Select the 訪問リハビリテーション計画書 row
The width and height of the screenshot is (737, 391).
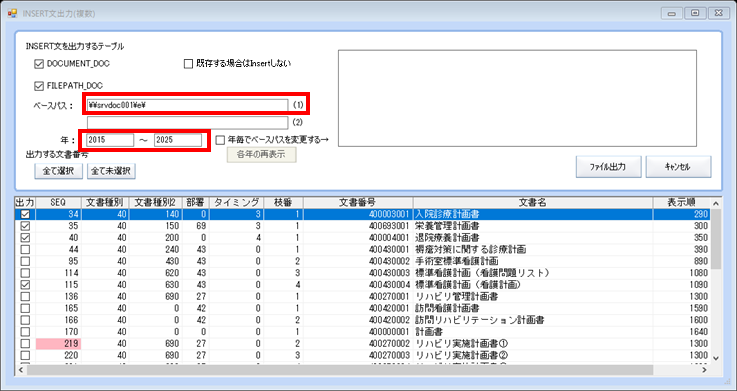click(x=362, y=320)
